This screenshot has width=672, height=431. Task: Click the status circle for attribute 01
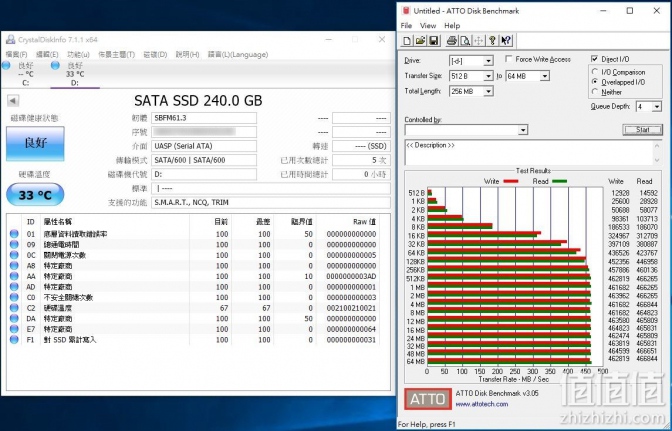pos(14,234)
